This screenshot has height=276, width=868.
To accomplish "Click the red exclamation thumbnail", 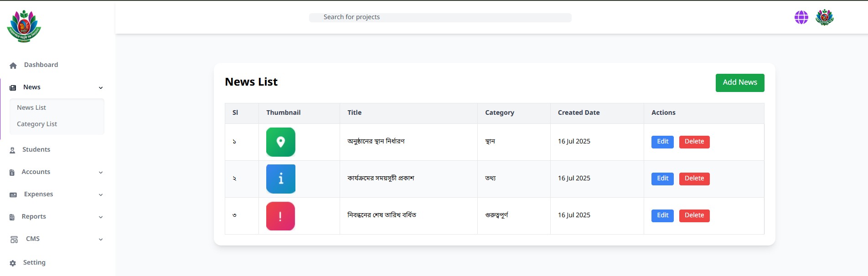I will (x=280, y=216).
